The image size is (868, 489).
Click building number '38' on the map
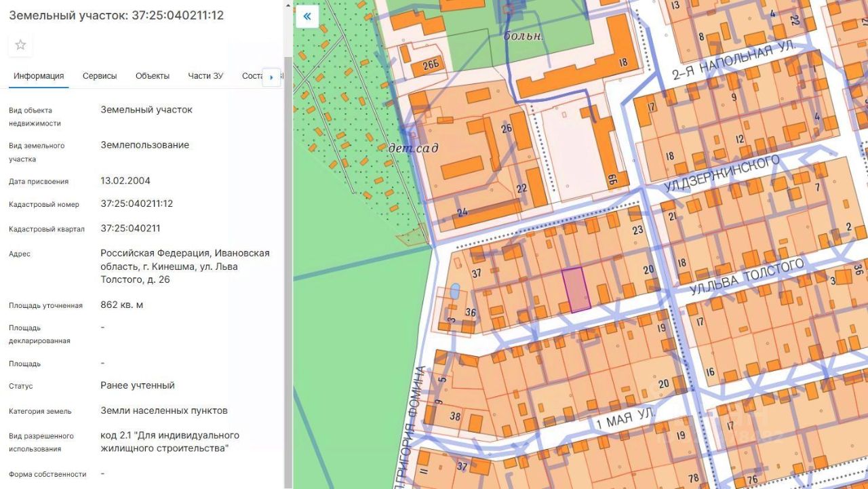pyautogui.click(x=455, y=417)
